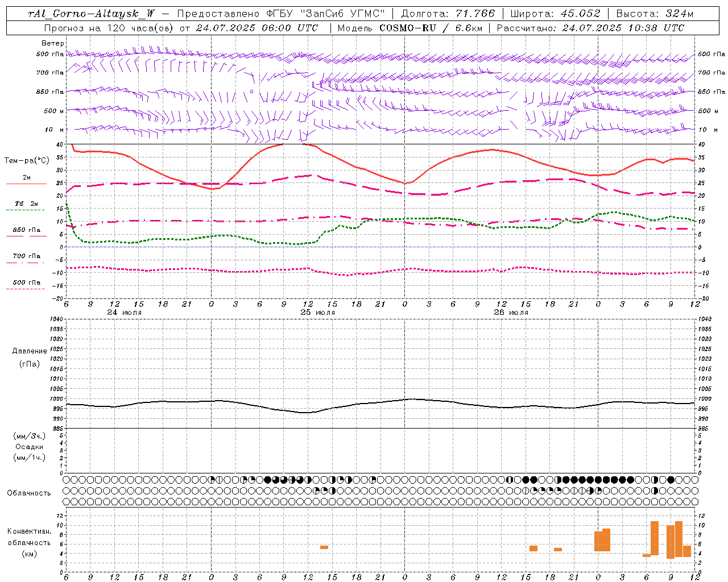Click the (гПа) pressure unit label
728x582 pixels.
point(30,364)
